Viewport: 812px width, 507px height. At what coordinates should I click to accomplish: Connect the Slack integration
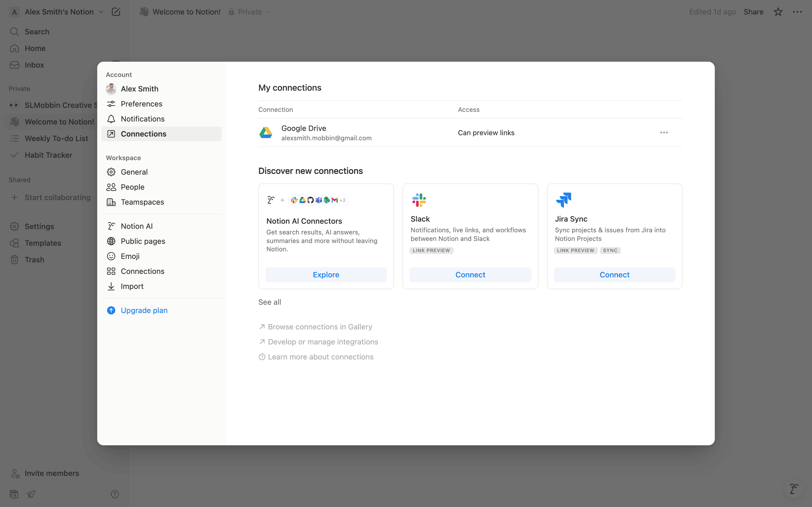point(470,275)
